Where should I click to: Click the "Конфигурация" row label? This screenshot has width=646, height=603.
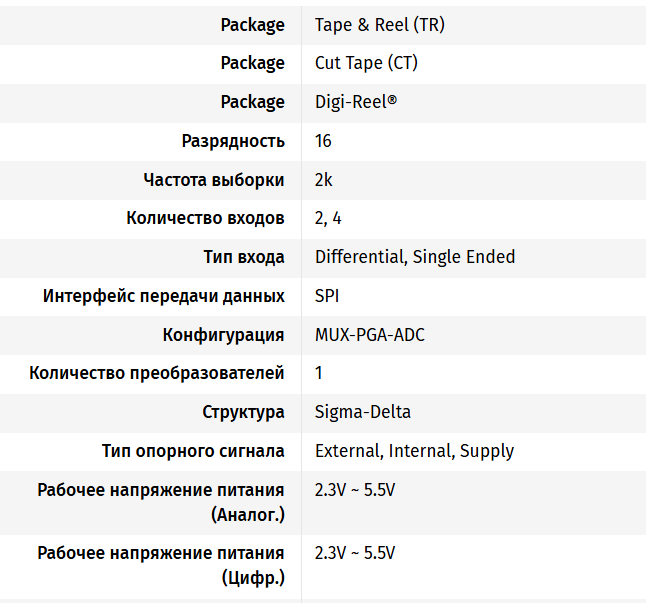click(x=224, y=335)
